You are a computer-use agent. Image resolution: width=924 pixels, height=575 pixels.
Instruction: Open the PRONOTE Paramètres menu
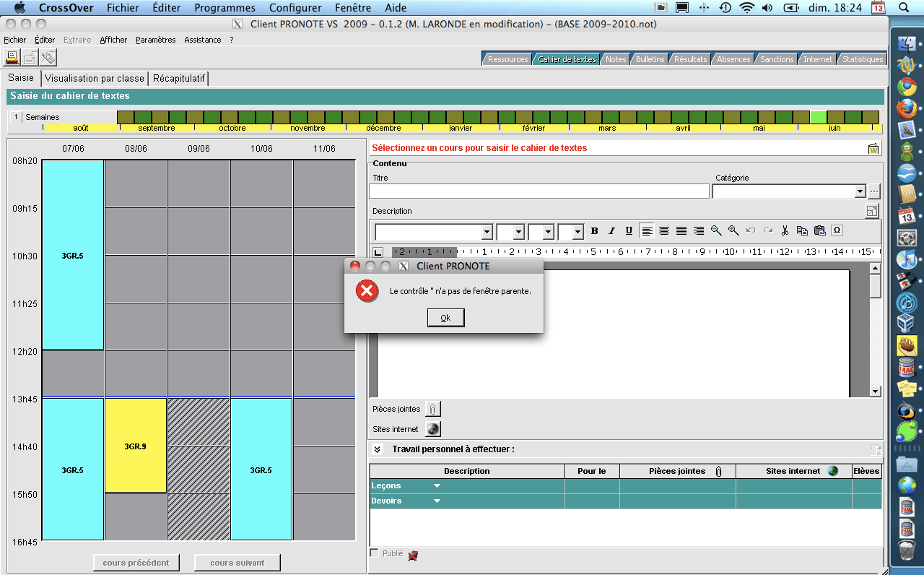[x=155, y=40]
